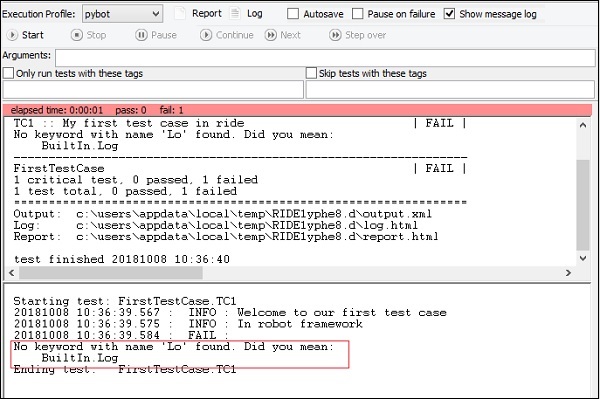
Task: Click the Pause button label
Action: pyautogui.click(x=164, y=35)
